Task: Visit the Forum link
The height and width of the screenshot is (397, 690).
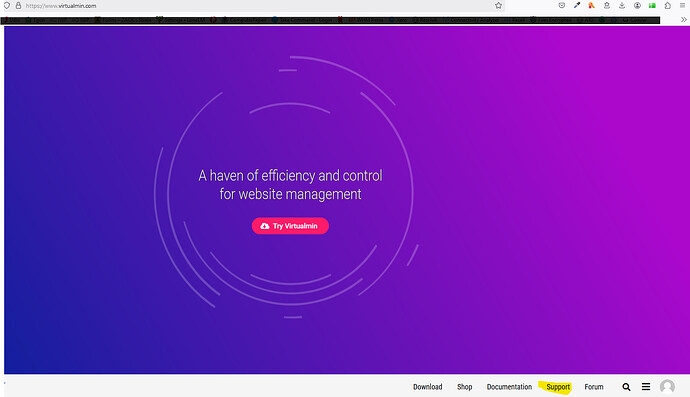Action: pyautogui.click(x=594, y=387)
